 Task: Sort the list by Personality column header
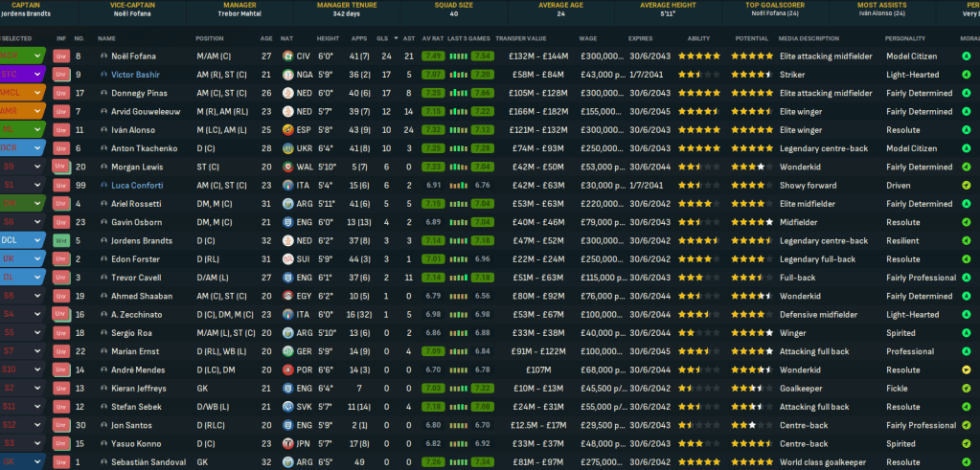pyautogui.click(x=905, y=38)
